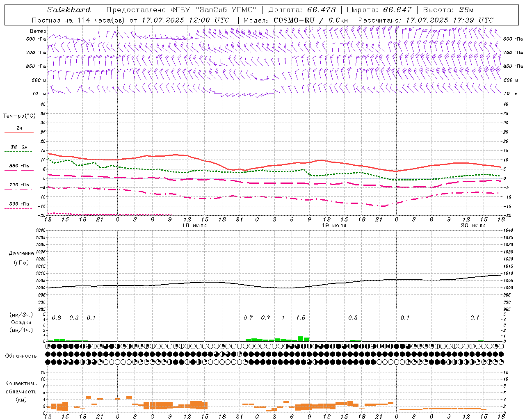Click the Осадки precipitation label
This screenshot has width=525, height=420.
coord(21,322)
